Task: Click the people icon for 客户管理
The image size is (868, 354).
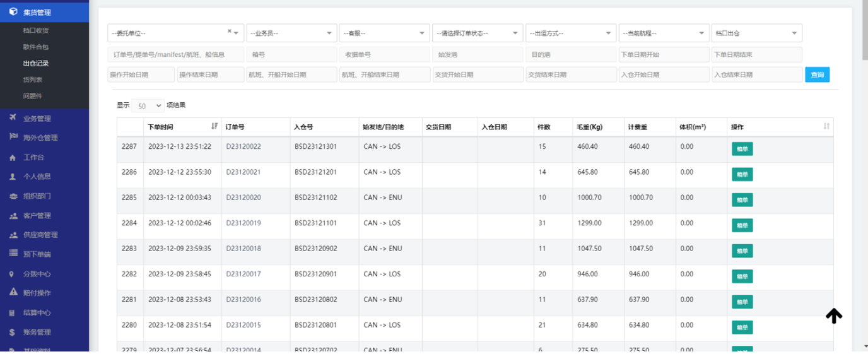Action: 13,215
